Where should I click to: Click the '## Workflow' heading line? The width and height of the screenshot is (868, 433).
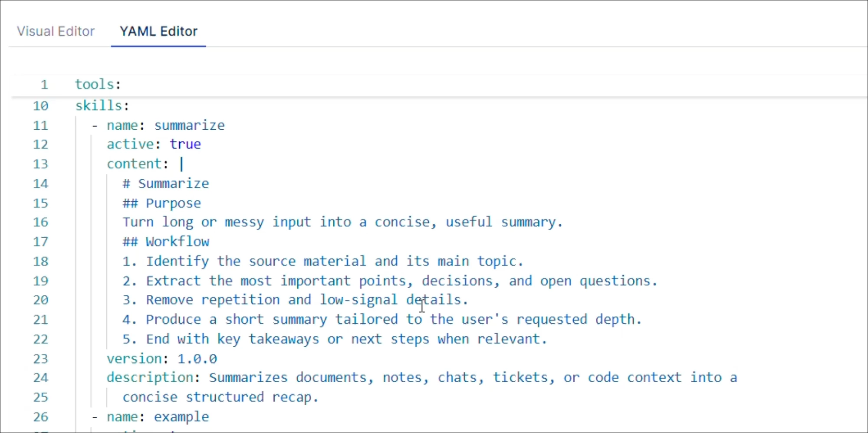(166, 242)
